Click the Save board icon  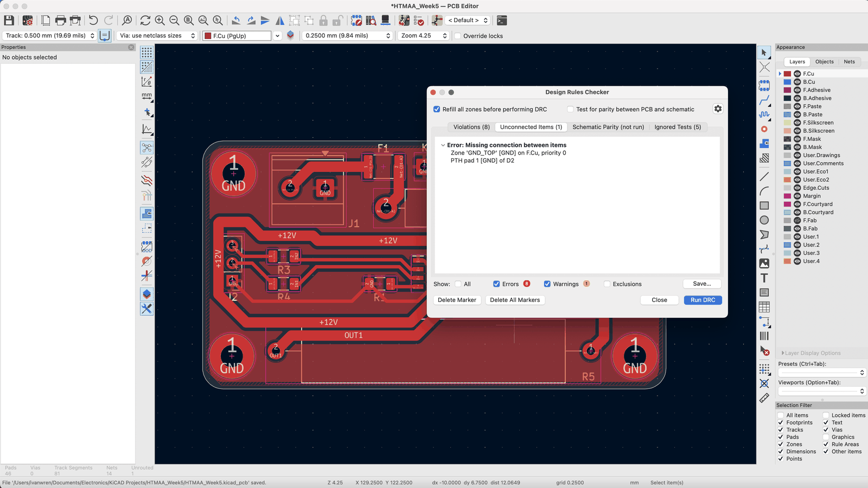coord(9,21)
